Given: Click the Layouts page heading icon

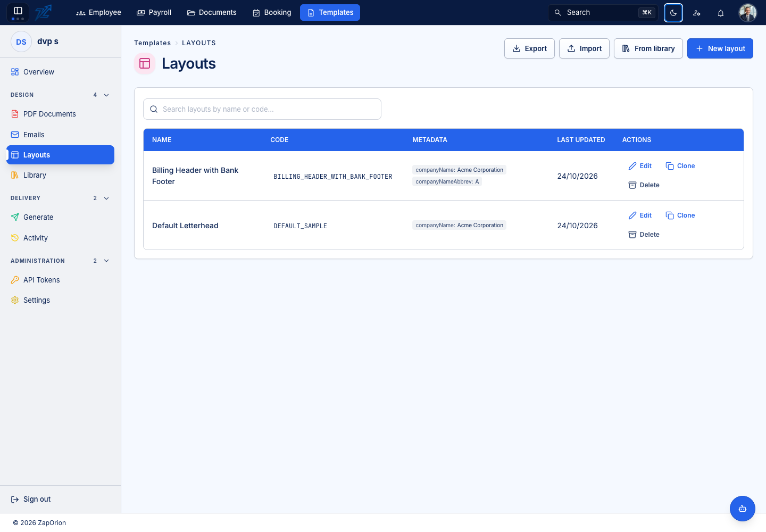Looking at the screenshot, I should click(x=145, y=64).
